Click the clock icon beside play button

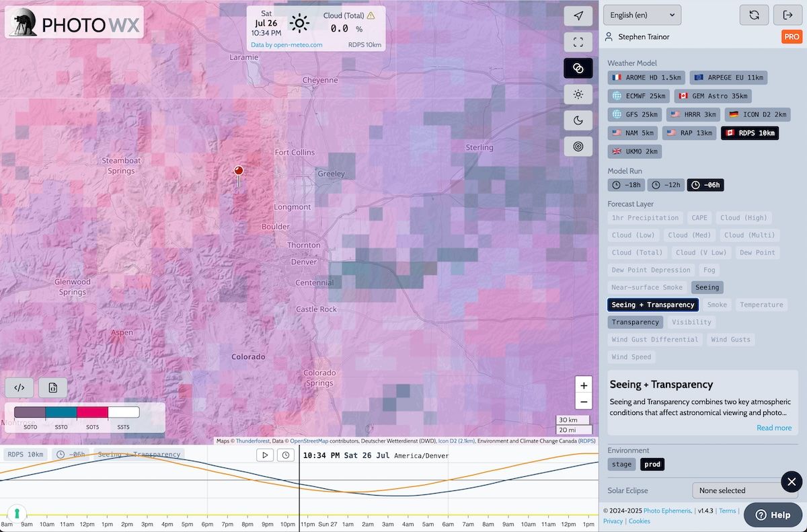point(286,455)
